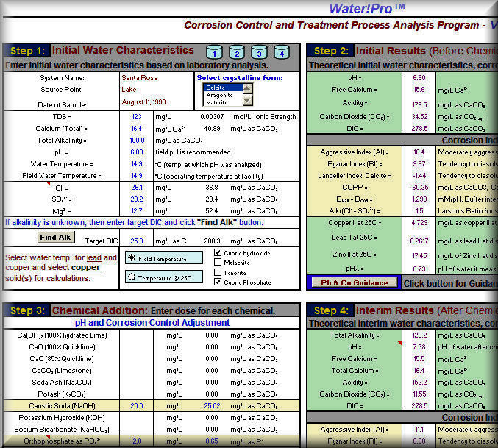498x448 pixels.
Task: Select beaker icon number 3
Action: coord(259,52)
